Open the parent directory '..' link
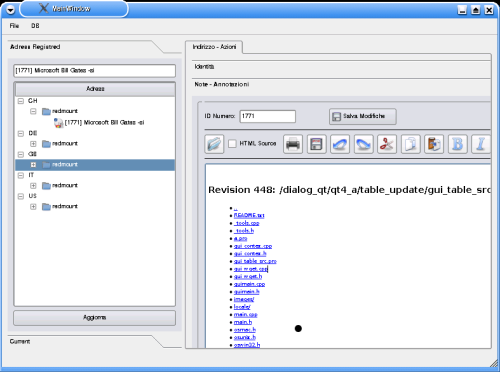This screenshot has height=372, width=500. click(236, 208)
